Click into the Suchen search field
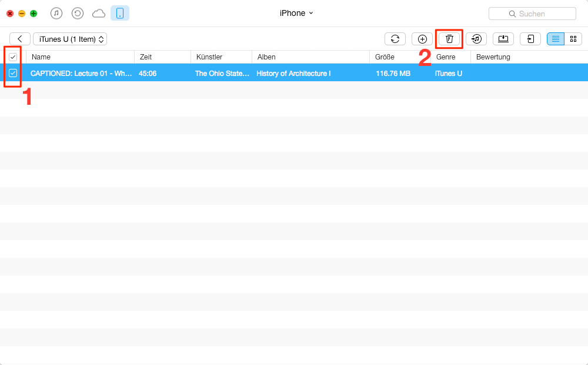This screenshot has height=365, width=588. [x=532, y=14]
